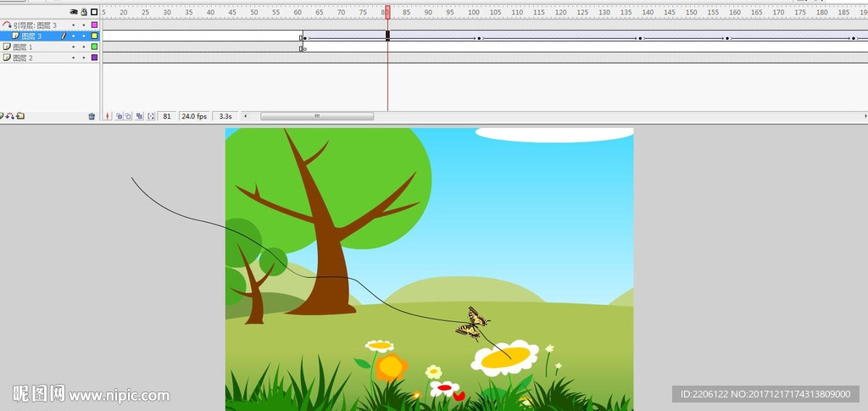Click the pencil icon on 图层 3 row
The height and width of the screenshot is (411, 868).
(x=63, y=36)
